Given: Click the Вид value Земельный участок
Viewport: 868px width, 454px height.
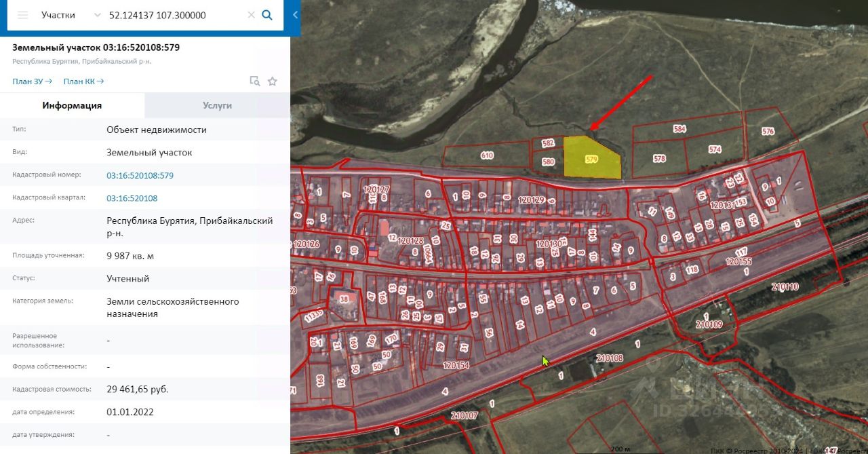Looking at the screenshot, I should point(149,153).
